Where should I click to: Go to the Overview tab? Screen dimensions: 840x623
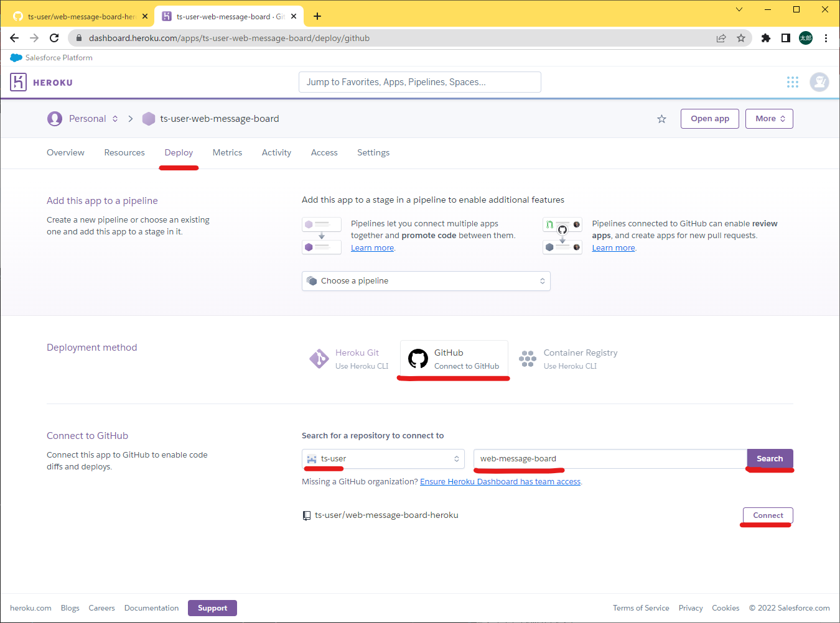(x=65, y=152)
